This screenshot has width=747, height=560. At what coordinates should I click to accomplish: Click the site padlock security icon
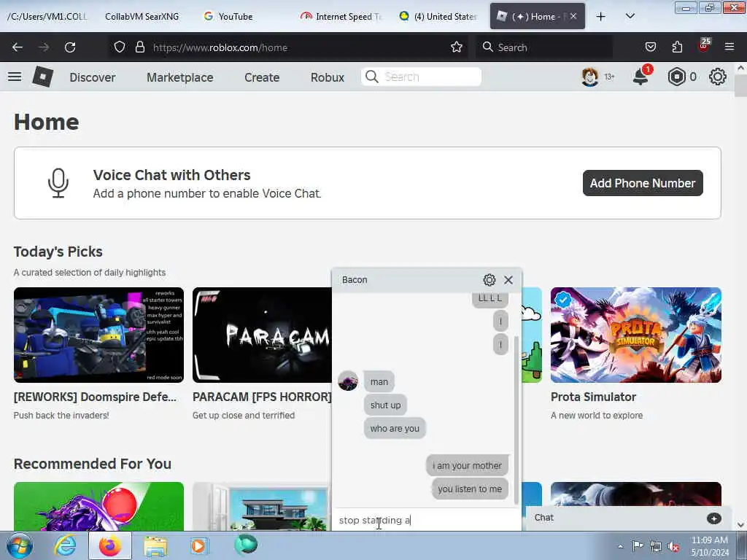pyautogui.click(x=139, y=47)
